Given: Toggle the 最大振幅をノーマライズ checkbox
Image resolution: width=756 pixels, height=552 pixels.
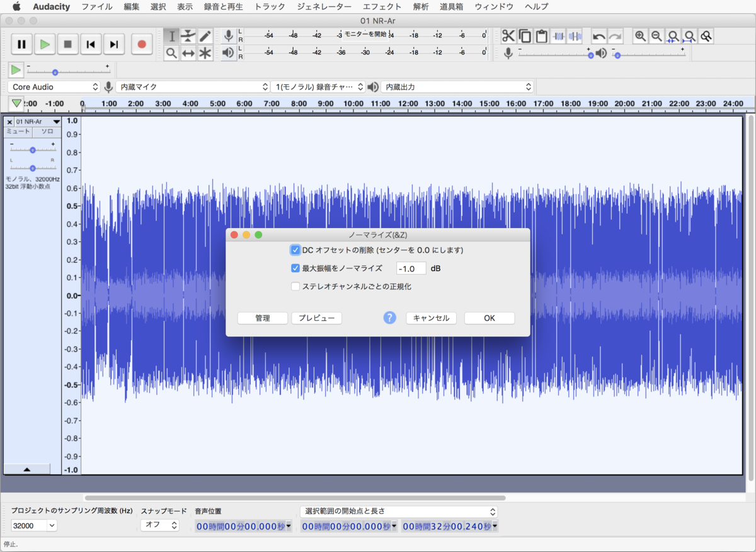Looking at the screenshot, I should coord(295,268).
